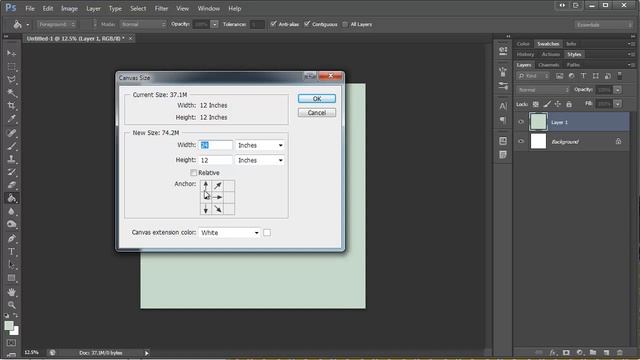
Task: Open the Character panel icon
Action: [503, 106]
